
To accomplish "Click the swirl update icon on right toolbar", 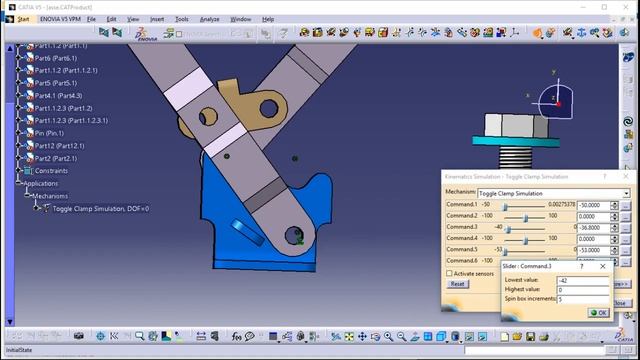I will tap(628, 121).
